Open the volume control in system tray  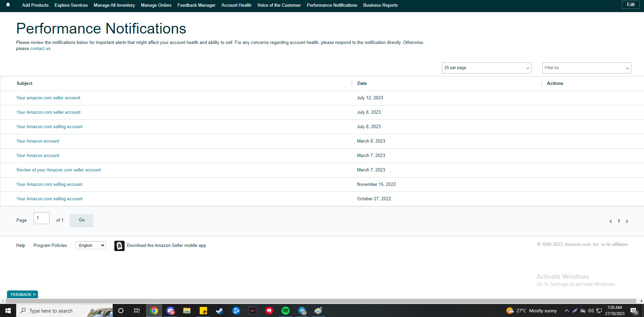tap(591, 311)
